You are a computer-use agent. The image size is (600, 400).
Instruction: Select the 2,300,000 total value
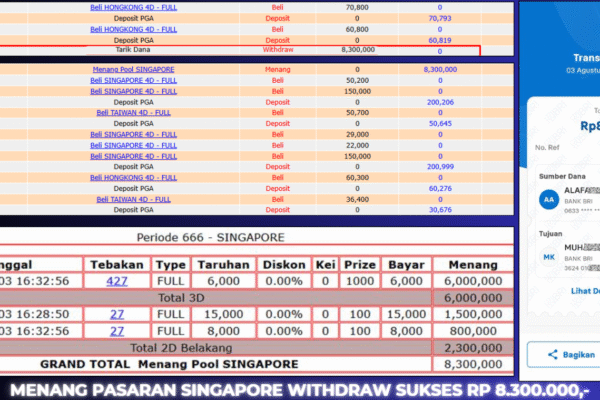[x=473, y=348]
